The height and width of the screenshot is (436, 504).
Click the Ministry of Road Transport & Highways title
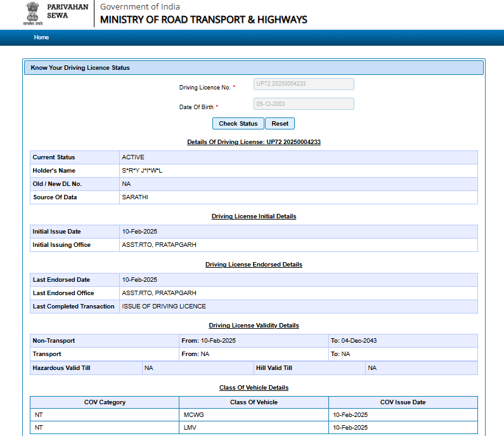pos(204,19)
